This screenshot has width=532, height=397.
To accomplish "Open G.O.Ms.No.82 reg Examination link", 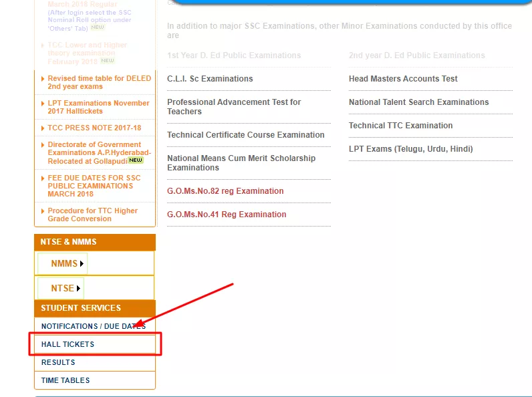I will (225, 191).
